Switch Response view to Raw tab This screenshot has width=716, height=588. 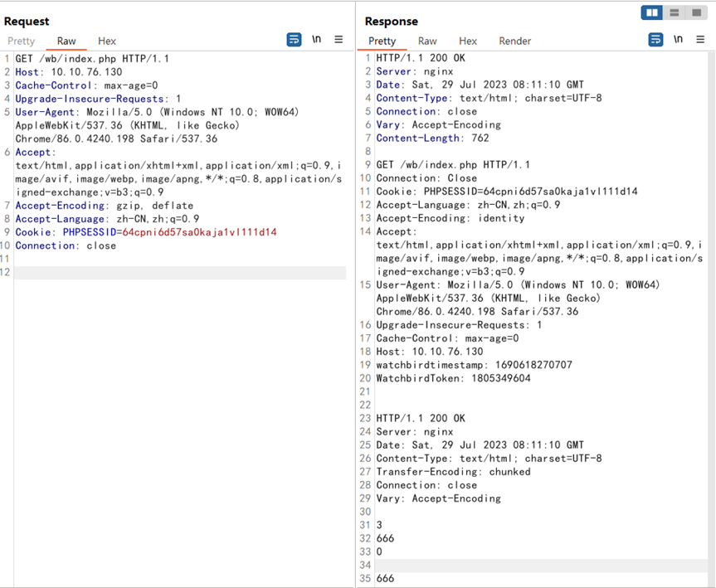(x=427, y=41)
